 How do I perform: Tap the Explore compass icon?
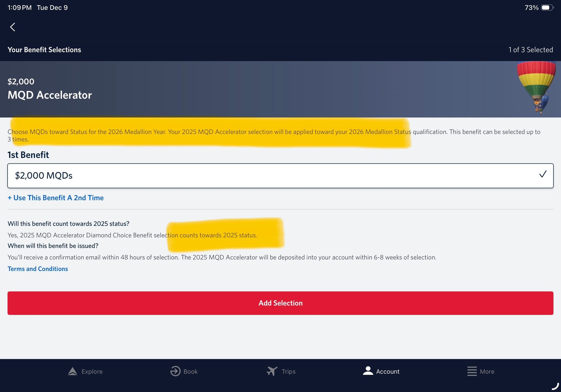click(x=72, y=371)
